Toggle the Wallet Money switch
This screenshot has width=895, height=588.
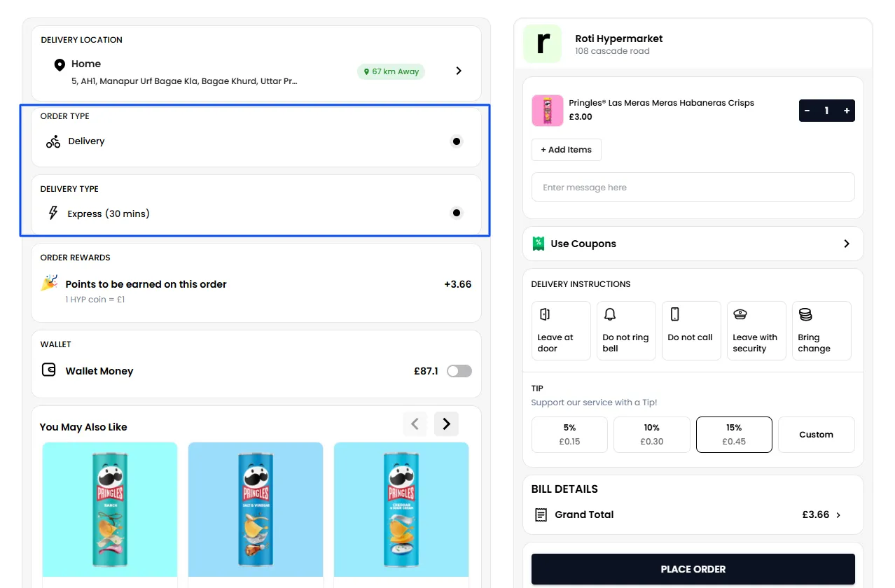click(459, 371)
